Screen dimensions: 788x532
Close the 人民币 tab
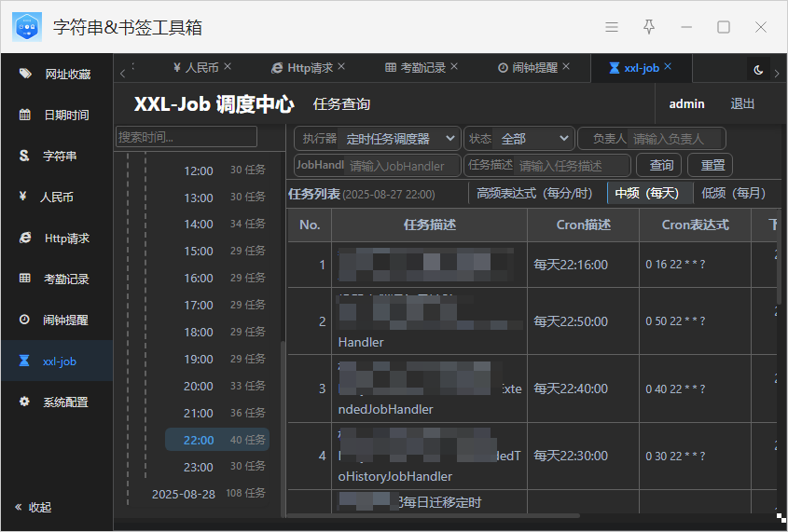(x=228, y=66)
